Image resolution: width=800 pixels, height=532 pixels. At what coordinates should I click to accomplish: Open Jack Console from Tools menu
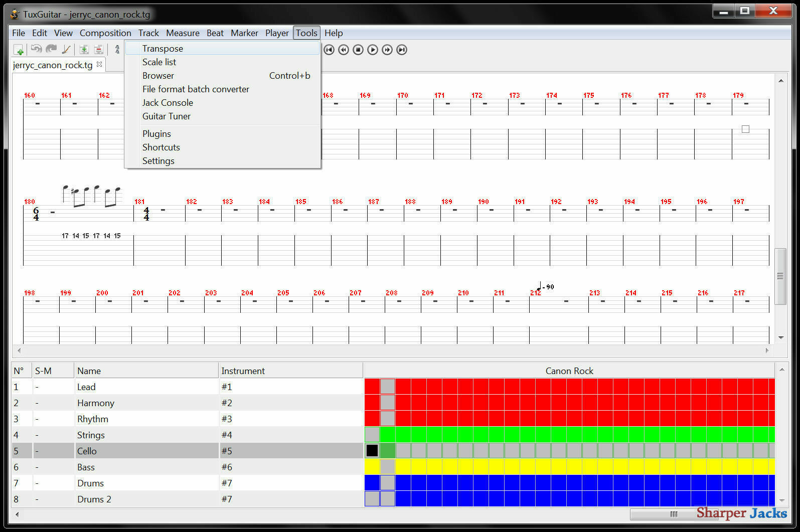coord(222,103)
